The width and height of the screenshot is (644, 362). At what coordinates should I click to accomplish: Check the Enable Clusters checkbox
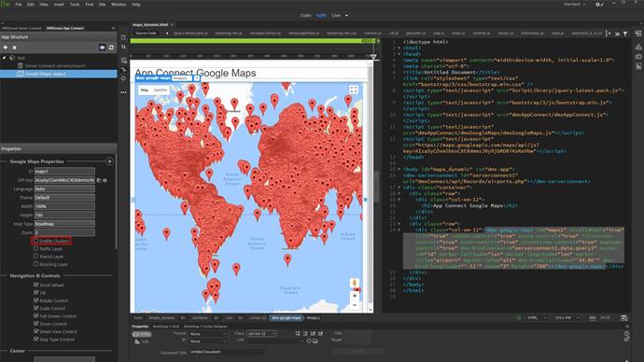(36, 241)
